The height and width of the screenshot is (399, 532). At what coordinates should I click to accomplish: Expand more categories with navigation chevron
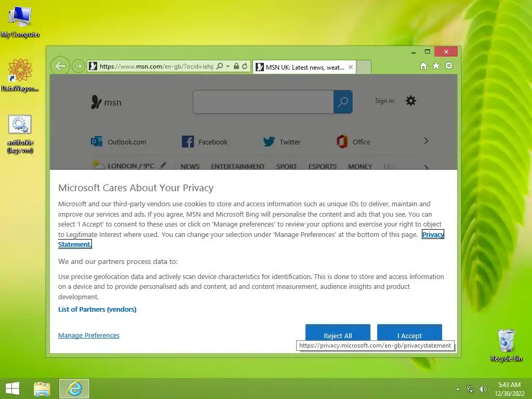426,167
